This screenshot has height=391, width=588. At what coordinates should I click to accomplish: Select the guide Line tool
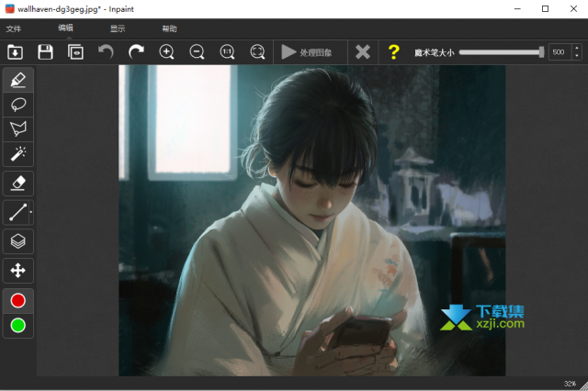click(x=17, y=212)
